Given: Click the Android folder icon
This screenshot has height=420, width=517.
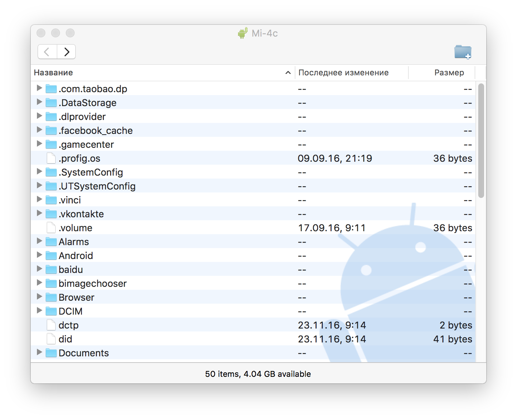Looking at the screenshot, I should tap(51, 255).
